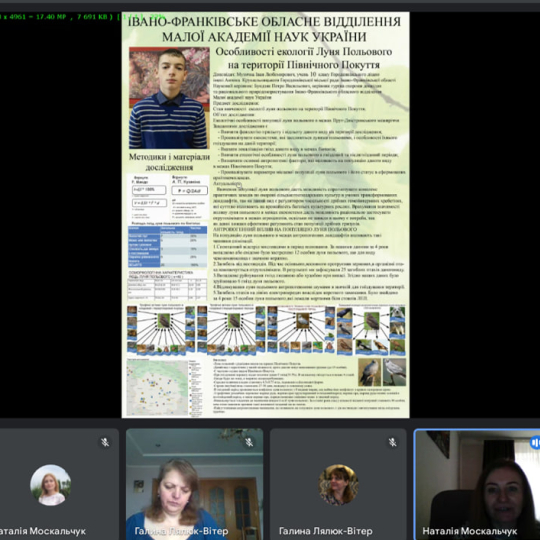Screen dimensions: 540x540
Task: Select round avatar of Наталія Москальчук
Action: (x=51, y=485)
